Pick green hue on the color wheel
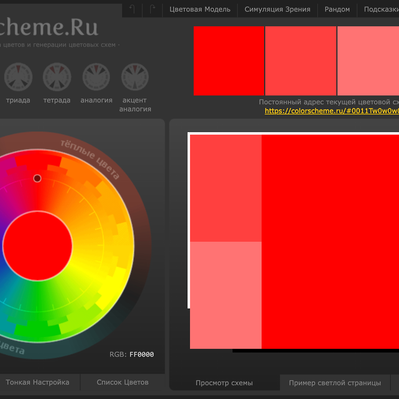The width and height of the screenshot is (399, 399). pos(37,328)
